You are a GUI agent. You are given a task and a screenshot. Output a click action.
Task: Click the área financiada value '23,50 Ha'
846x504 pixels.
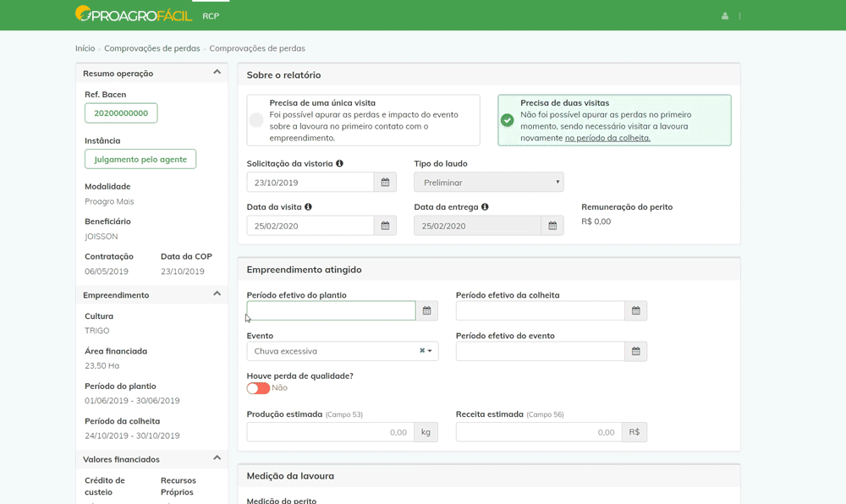102,366
